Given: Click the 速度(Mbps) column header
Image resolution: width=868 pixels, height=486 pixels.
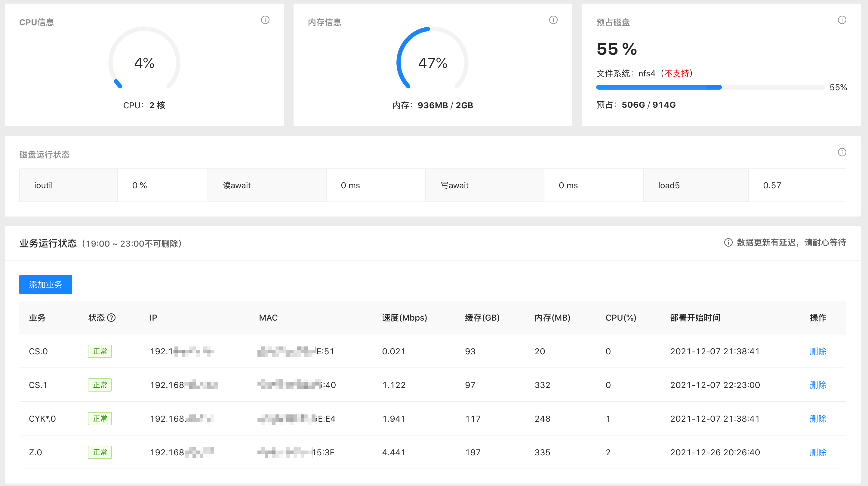Looking at the screenshot, I should [404, 318].
